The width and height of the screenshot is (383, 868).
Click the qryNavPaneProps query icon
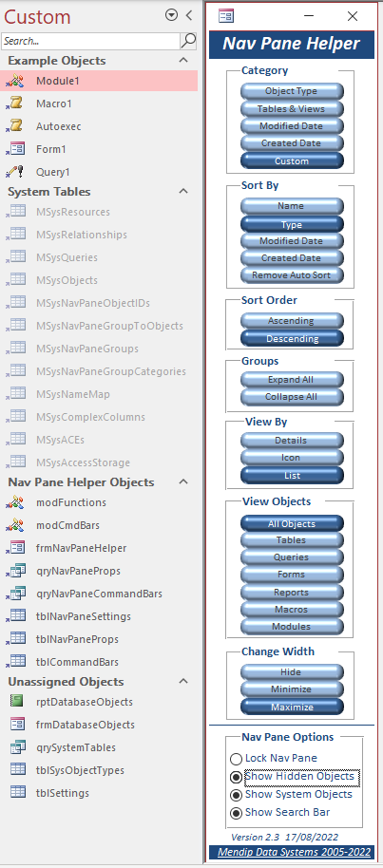click(x=15, y=571)
